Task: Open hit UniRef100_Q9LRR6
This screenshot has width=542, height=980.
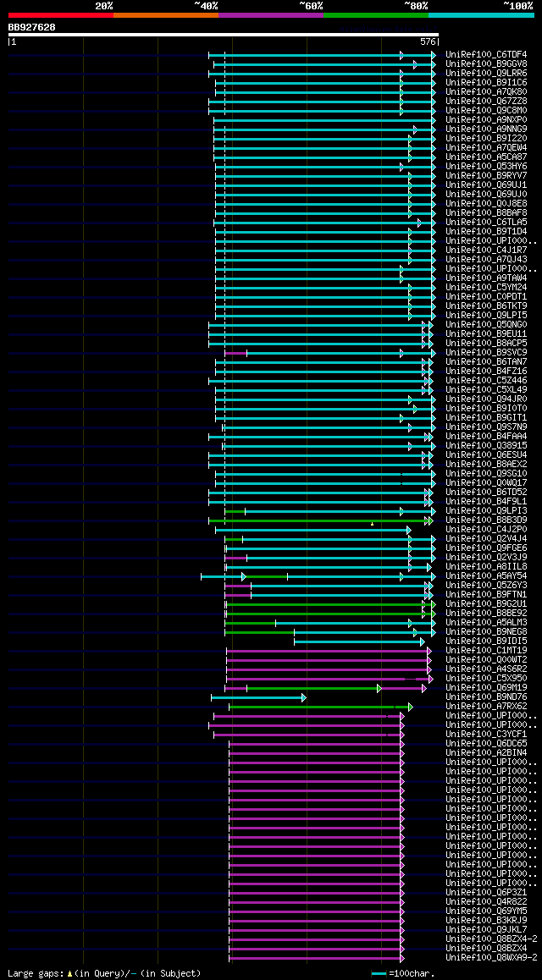Action: point(486,73)
